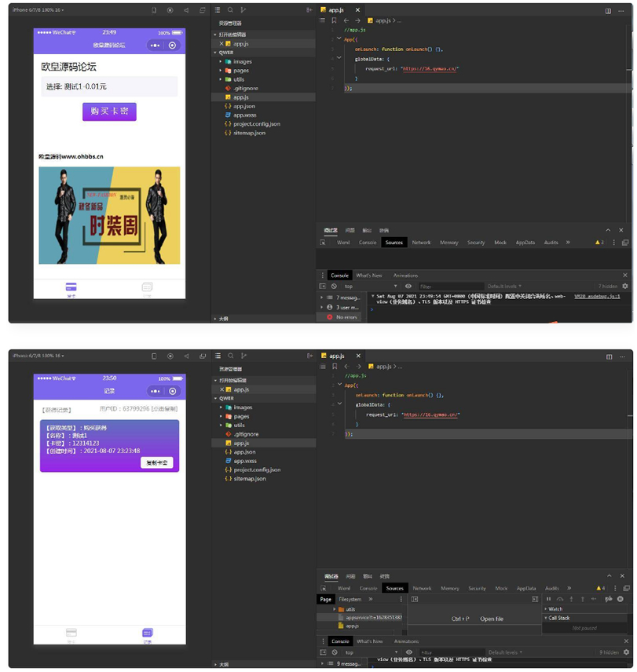Screen dimensions: 637x672
Task: Open the 选择: 测试1-0.01元 picker
Action: pyautogui.click(x=109, y=86)
